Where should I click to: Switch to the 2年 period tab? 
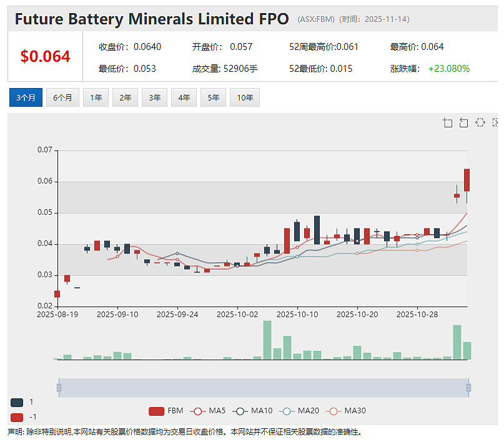coord(125,97)
